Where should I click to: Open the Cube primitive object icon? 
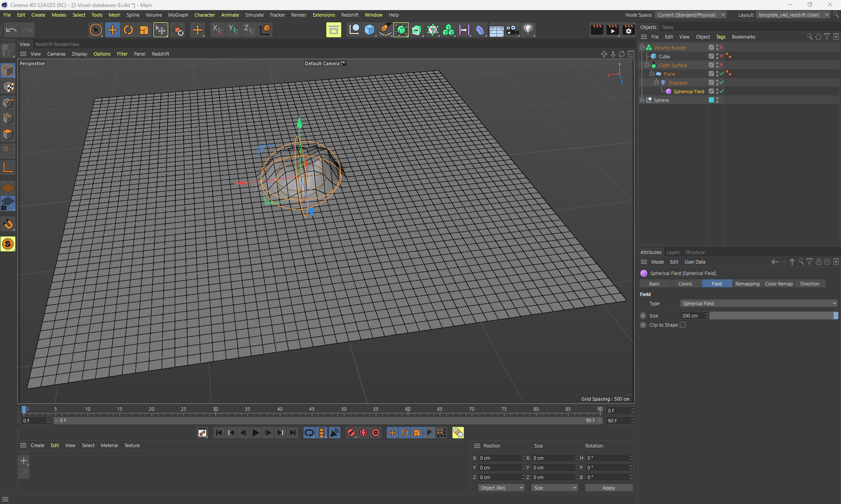click(x=369, y=30)
